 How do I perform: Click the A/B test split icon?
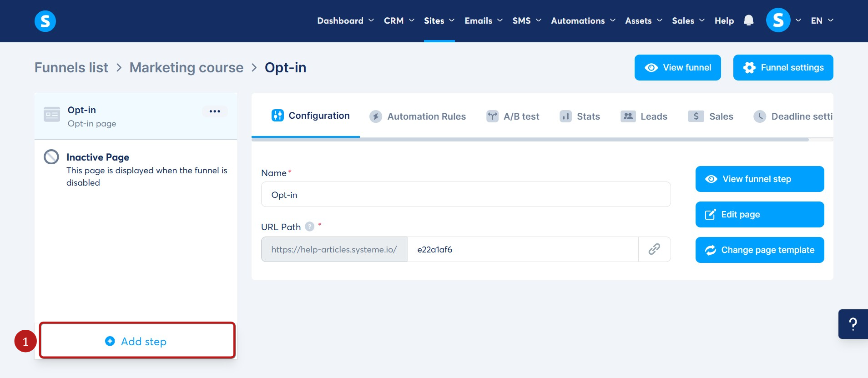coord(492,116)
